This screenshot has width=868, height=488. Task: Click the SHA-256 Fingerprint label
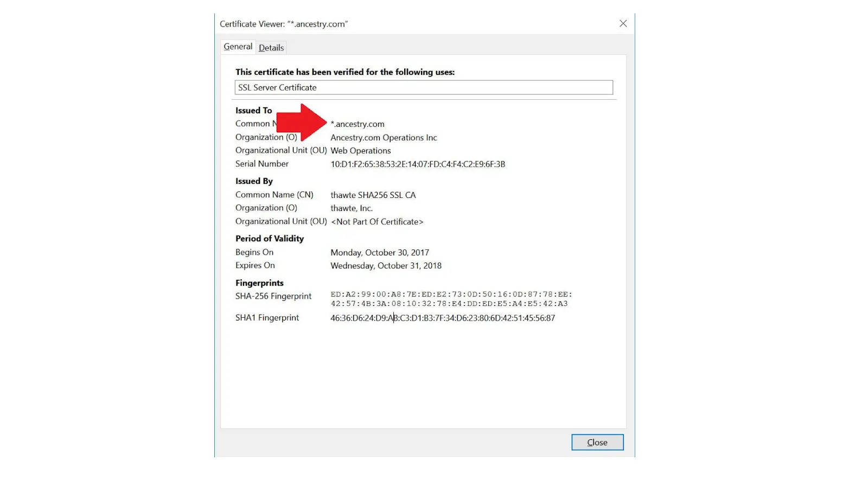click(273, 296)
